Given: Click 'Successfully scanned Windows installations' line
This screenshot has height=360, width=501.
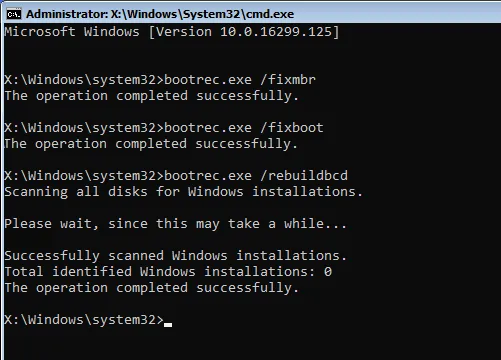Looking at the screenshot, I should (176, 256).
